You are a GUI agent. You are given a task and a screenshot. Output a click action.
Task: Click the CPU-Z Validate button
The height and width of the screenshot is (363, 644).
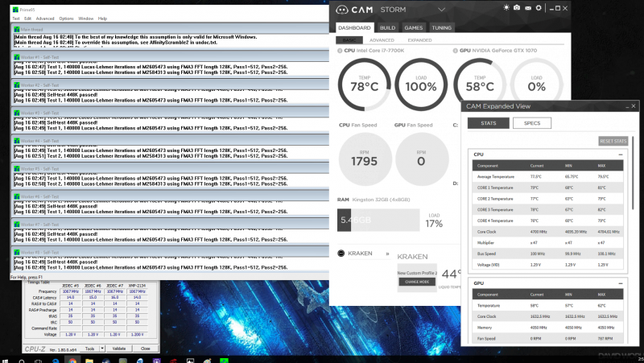point(119,349)
